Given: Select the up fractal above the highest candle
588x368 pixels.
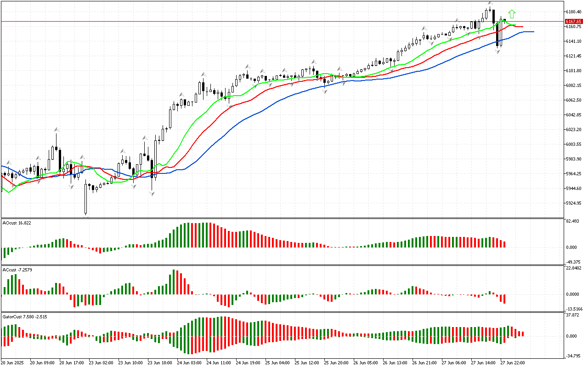Looking at the screenshot, I should 490,3.
